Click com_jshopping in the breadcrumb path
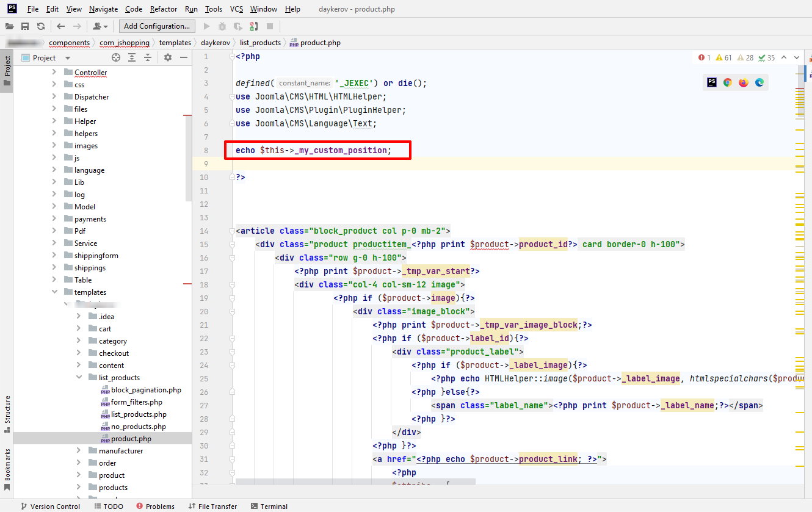Screen dimensions: 812x512 tap(125, 43)
